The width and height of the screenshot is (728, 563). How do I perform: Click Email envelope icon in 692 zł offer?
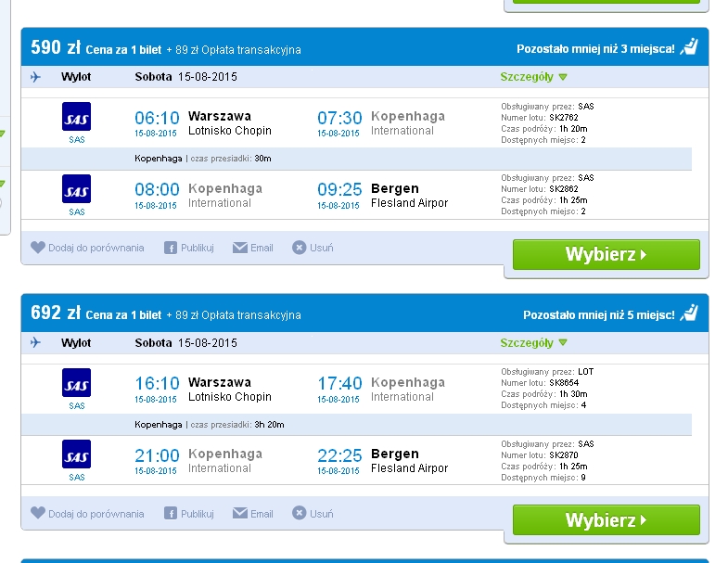tap(240, 513)
